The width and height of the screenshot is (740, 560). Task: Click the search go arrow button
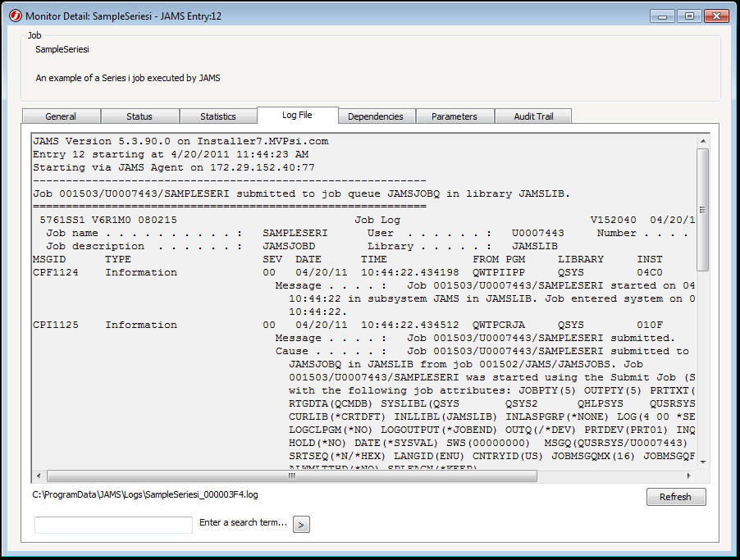301,524
